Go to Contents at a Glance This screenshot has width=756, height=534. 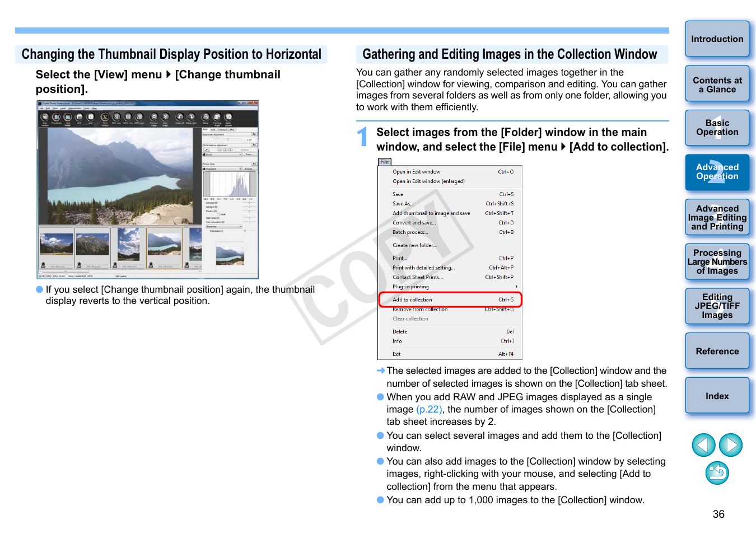pyautogui.click(x=717, y=84)
